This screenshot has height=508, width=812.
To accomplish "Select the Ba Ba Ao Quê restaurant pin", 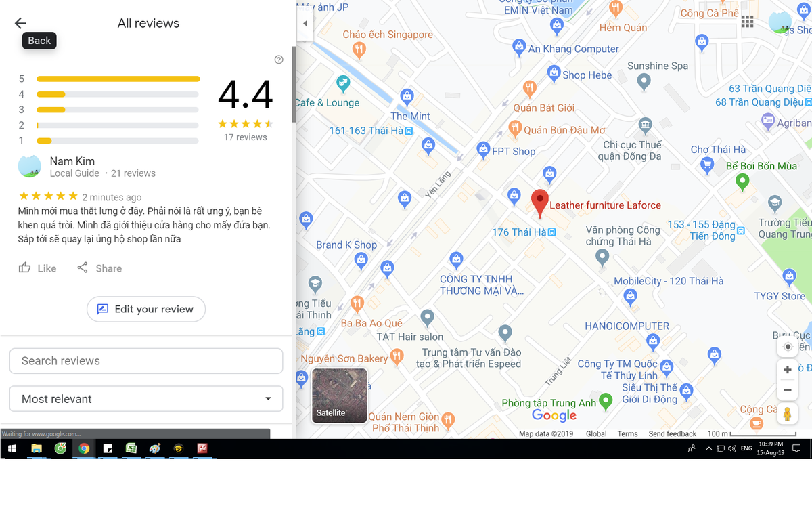I will pyautogui.click(x=357, y=303).
